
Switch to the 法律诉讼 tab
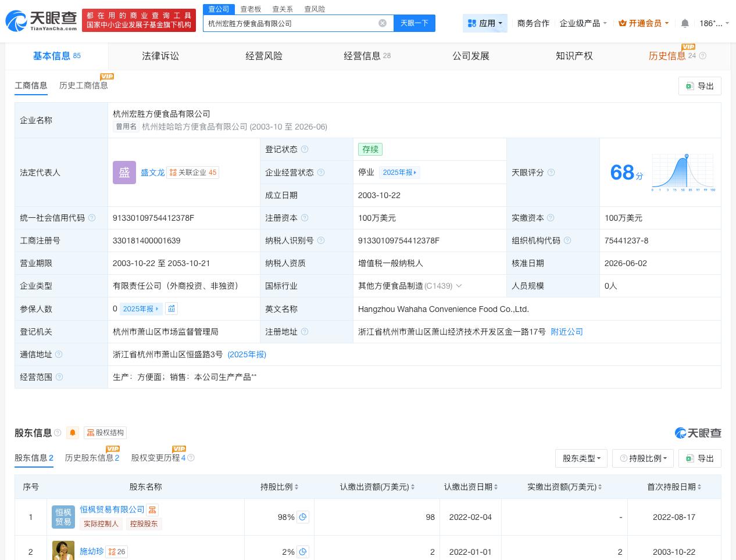160,56
